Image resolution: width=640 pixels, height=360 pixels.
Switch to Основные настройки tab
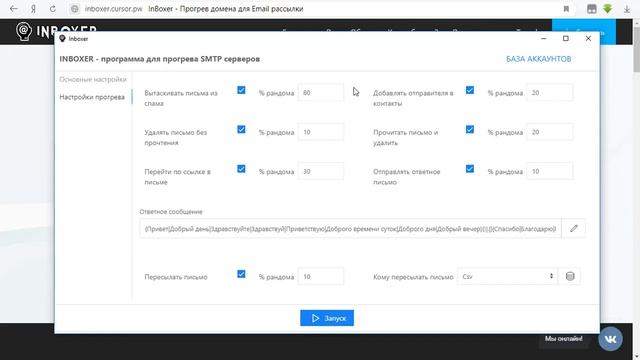pos(93,79)
